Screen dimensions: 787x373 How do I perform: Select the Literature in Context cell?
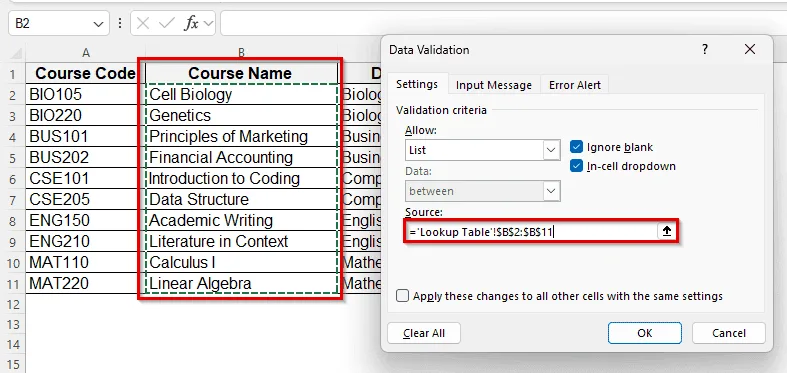point(241,241)
